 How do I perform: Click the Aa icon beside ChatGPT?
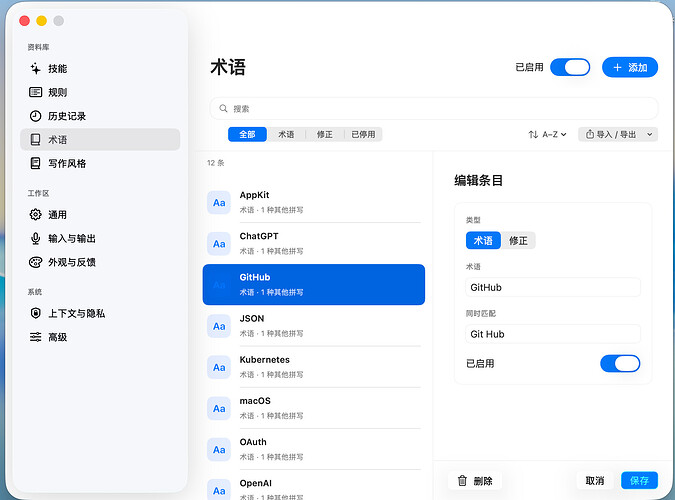tap(219, 244)
